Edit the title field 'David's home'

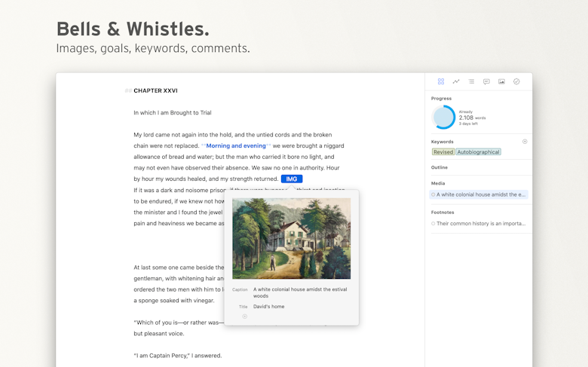pos(268,306)
